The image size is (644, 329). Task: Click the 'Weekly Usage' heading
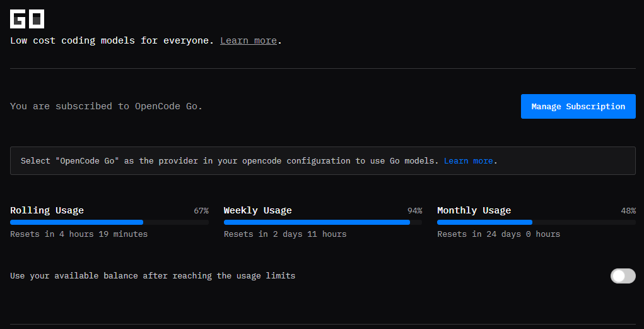257,210
